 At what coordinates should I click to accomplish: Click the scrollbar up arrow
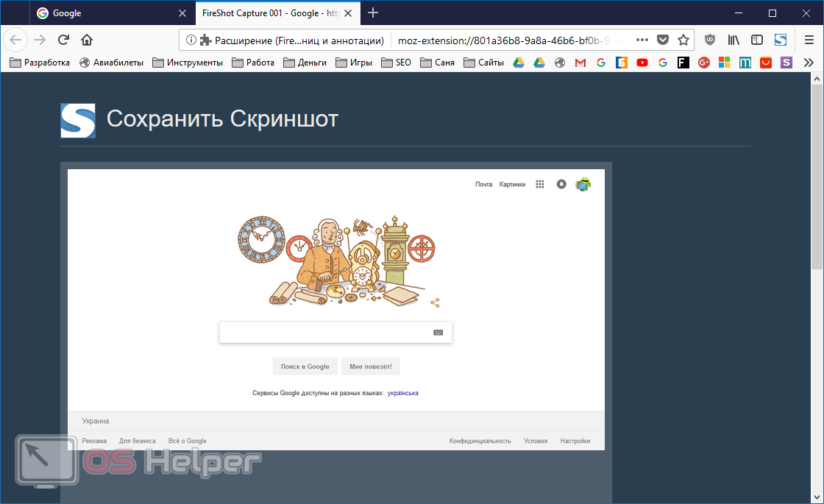(817, 79)
